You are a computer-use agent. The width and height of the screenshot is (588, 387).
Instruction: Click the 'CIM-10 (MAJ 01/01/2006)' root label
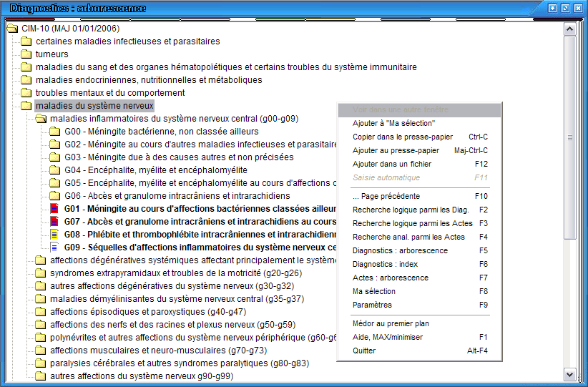pyautogui.click(x=71, y=29)
